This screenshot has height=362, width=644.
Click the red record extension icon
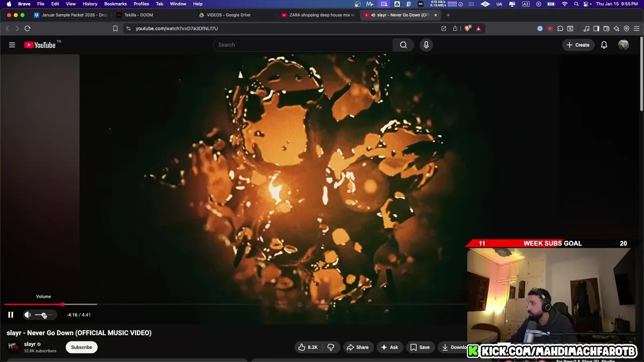click(550, 29)
